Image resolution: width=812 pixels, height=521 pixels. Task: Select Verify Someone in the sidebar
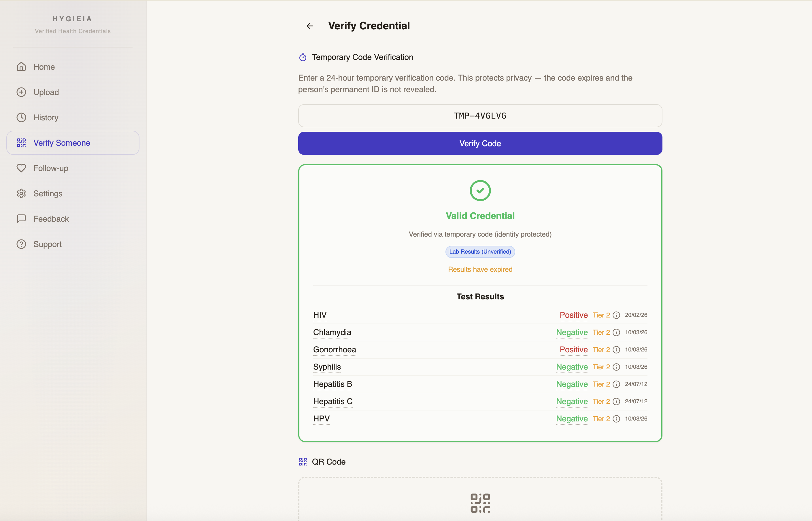pos(62,143)
